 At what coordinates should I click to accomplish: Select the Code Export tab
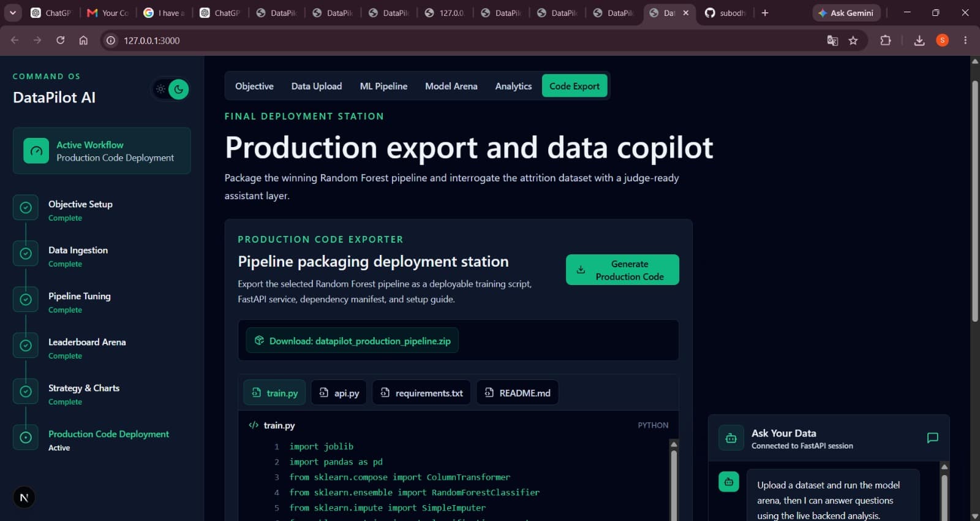[x=575, y=86]
